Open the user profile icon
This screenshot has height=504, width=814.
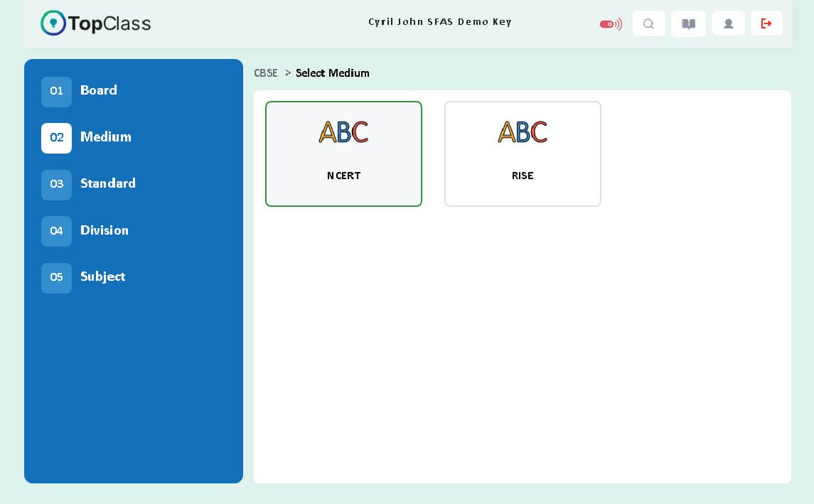729,23
